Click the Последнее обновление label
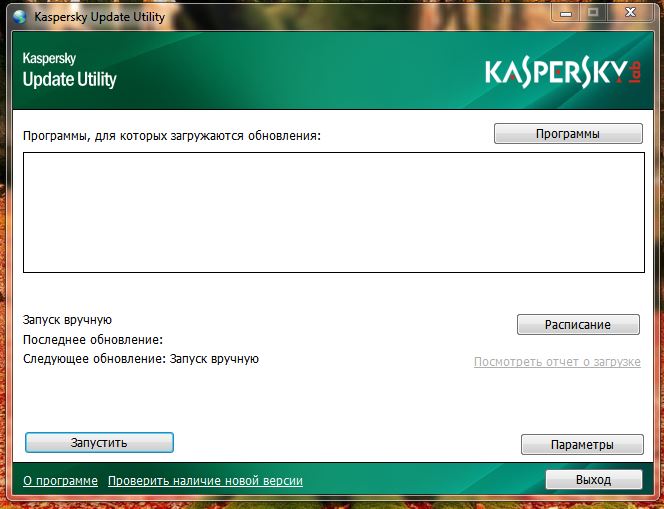 [93, 340]
